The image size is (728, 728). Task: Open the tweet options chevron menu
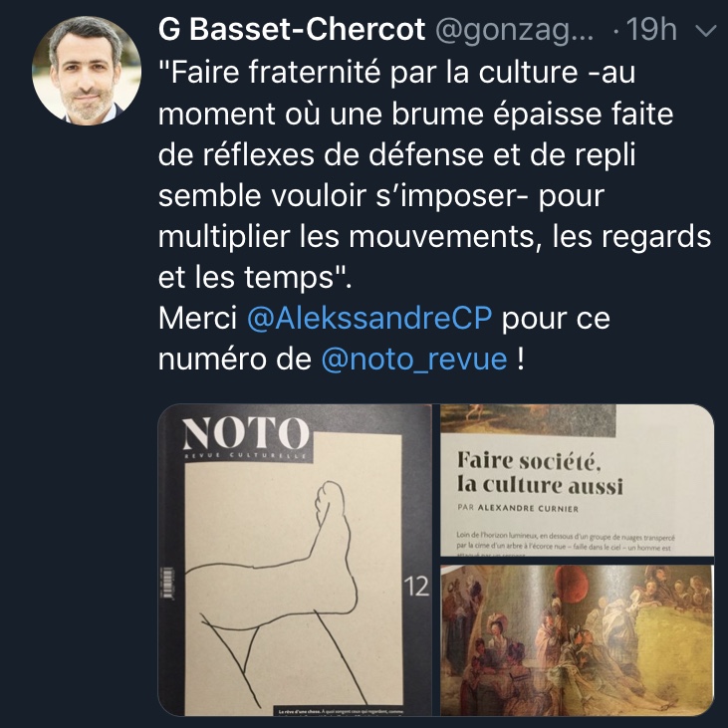click(x=705, y=31)
